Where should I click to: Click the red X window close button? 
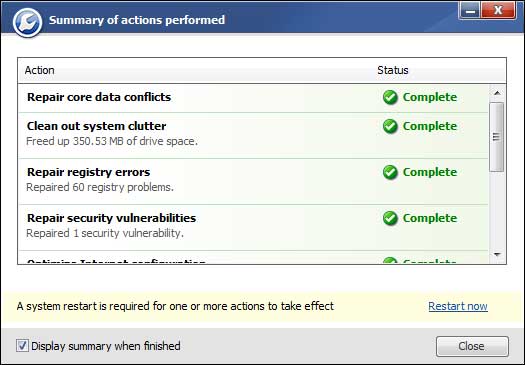[x=498, y=10]
